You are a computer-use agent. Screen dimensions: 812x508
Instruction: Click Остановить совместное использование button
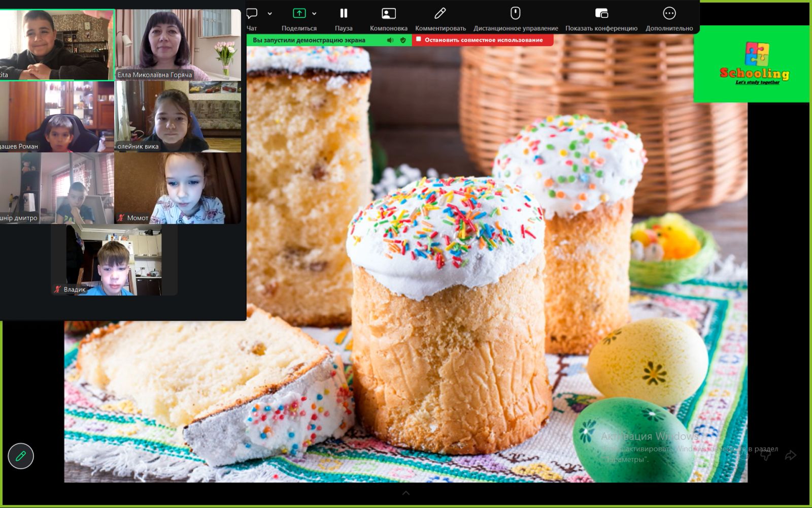point(483,40)
